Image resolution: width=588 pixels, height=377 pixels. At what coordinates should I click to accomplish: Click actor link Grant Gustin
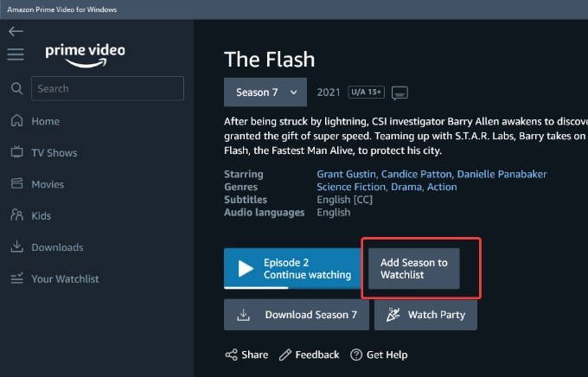[345, 174]
